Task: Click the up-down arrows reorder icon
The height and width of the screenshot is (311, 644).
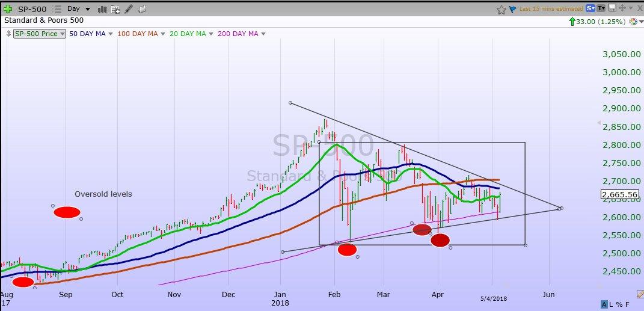Action: pos(8,34)
